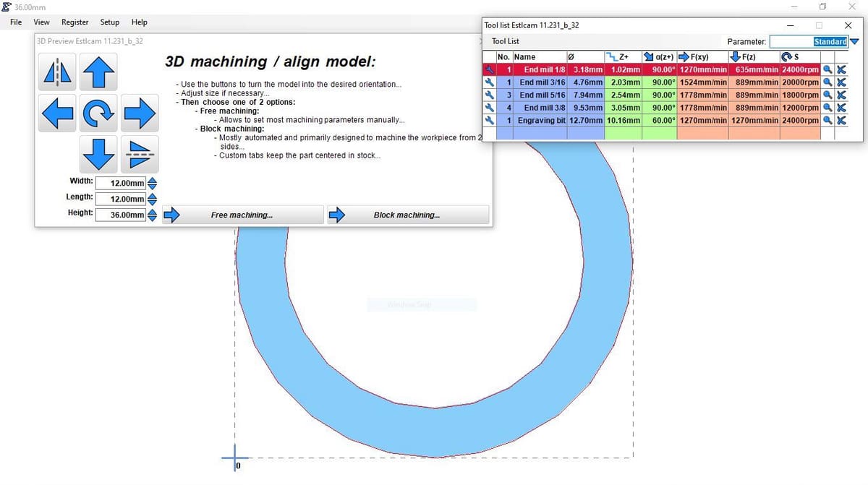Image resolution: width=868 pixels, height=485 pixels.
Task: Click the F(xy) column header
Action: point(703,57)
